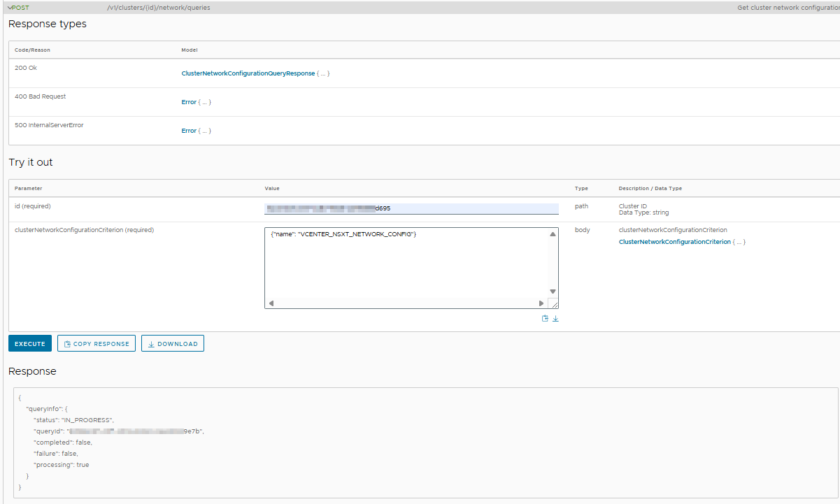Expand the ClusterNetworkConfigurationQueryResponse model
840x504 pixels.
coord(248,73)
